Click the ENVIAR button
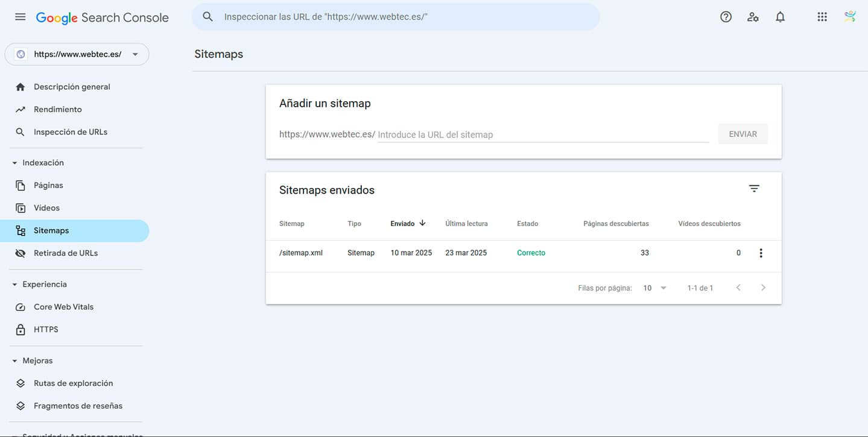868x437 pixels. click(x=743, y=134)
